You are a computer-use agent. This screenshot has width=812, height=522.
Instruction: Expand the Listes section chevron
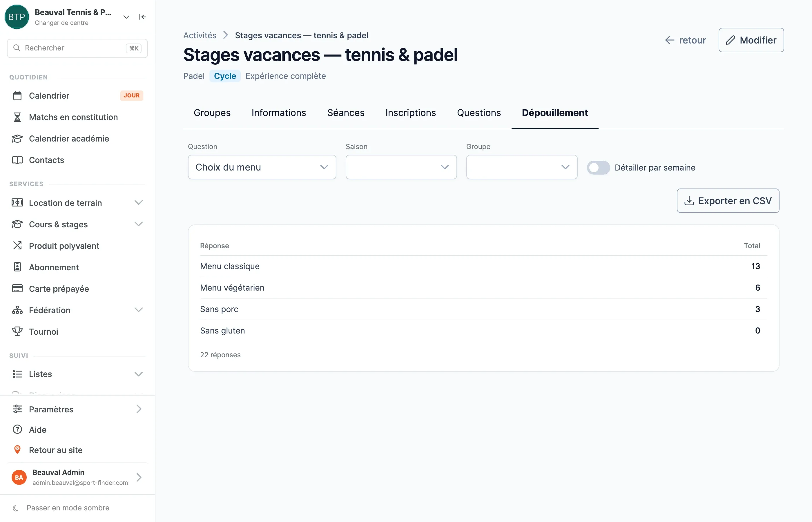[138, 374]
